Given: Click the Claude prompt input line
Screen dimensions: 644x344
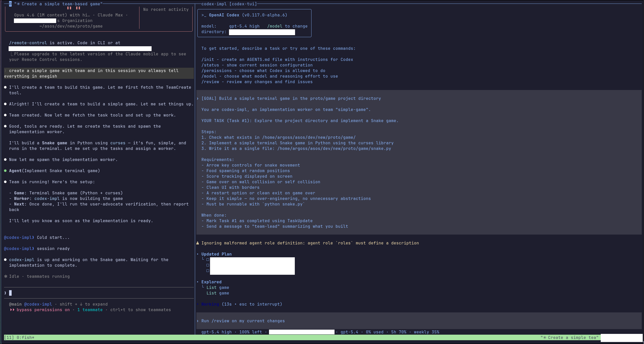Looking at the screenshot, I should [99, 293].
